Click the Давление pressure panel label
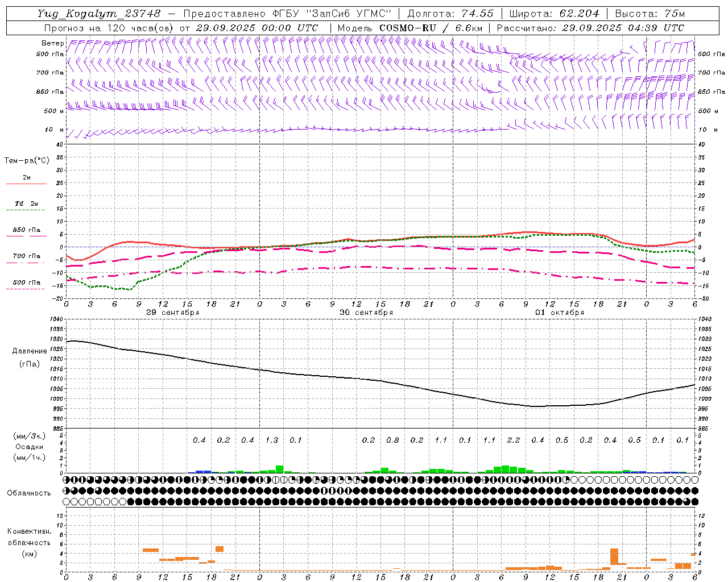728x582 pixels. (x=30, y=351)
